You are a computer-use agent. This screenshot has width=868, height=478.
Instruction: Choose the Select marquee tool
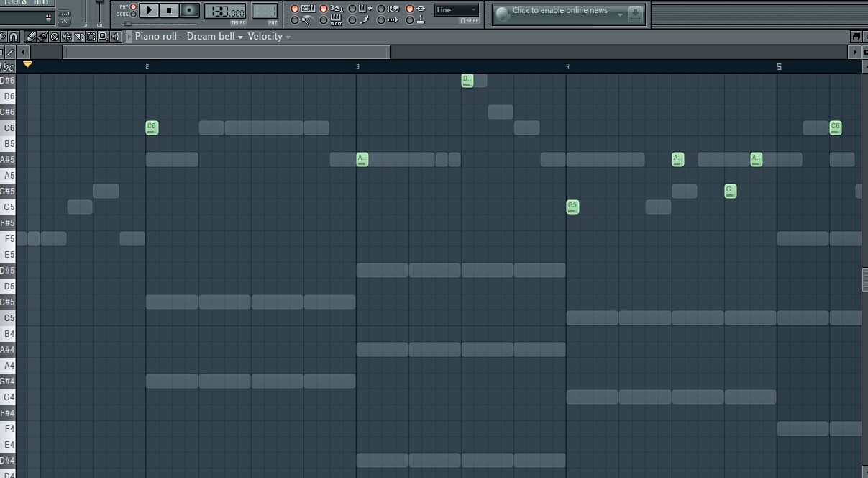tap(91, 37)
